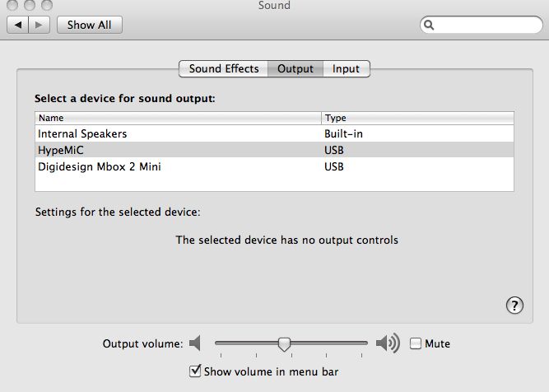Viewport: 549px width, 392px height.
Task: Click the forward arrow navigation button
Action: pyautogui.click(x=39, y=25)
